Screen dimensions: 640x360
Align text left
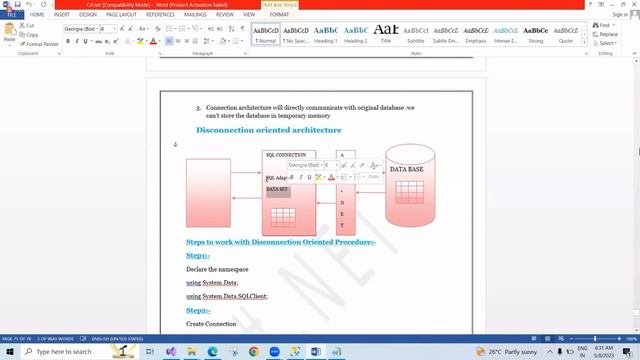(x=169, y=41)
